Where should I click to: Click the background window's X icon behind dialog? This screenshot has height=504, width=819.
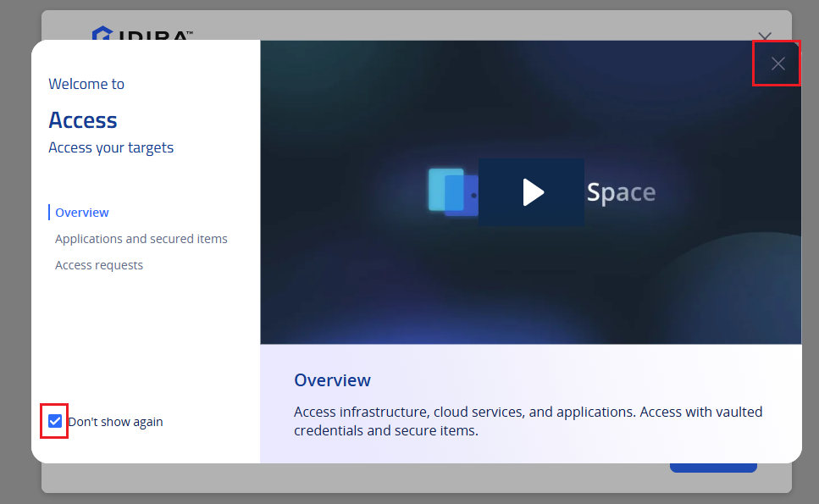(x=765, y=36)
